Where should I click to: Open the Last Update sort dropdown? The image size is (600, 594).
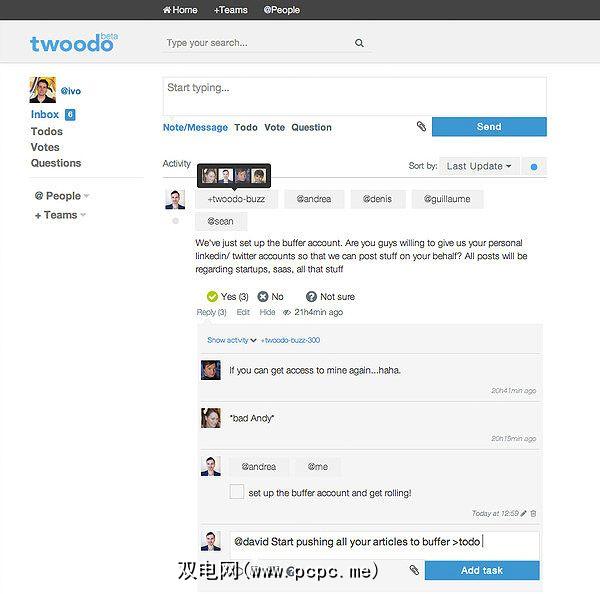pos(479,166)
